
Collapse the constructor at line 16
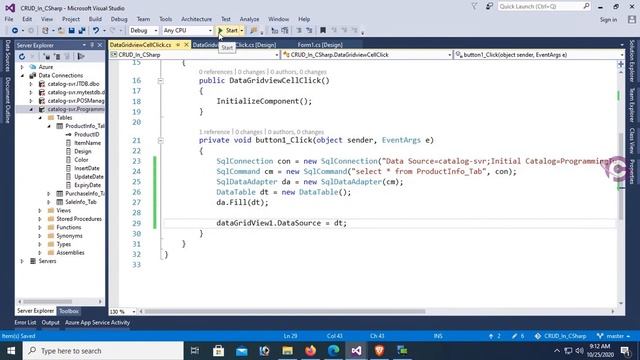click(160, 81)
